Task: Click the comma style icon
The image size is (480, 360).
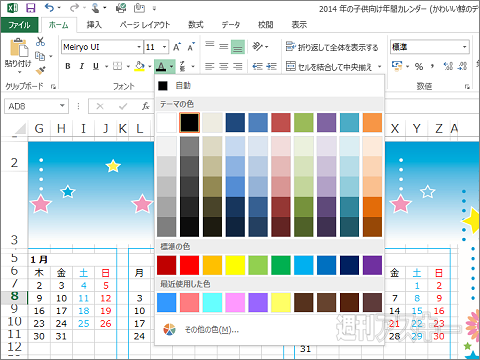Action: coord(432,66)
